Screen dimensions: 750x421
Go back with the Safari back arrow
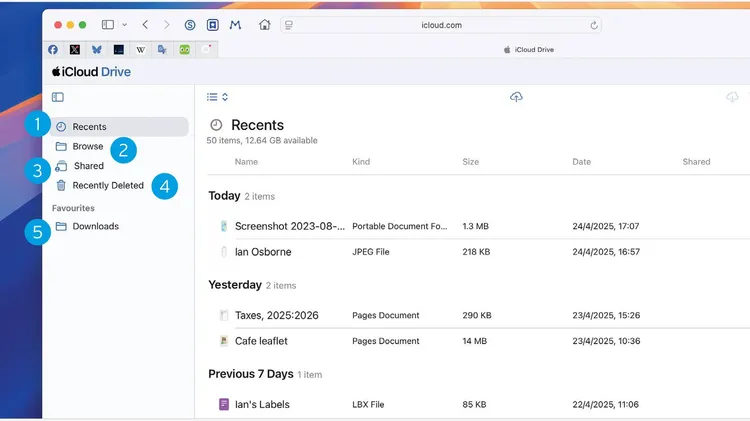click(145, 24)
